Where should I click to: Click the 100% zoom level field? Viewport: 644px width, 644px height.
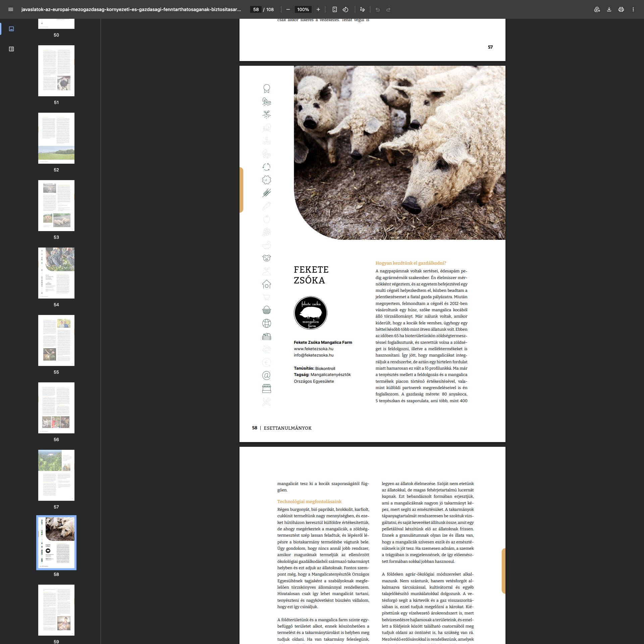pyautogui.click(x=303, y=9)
